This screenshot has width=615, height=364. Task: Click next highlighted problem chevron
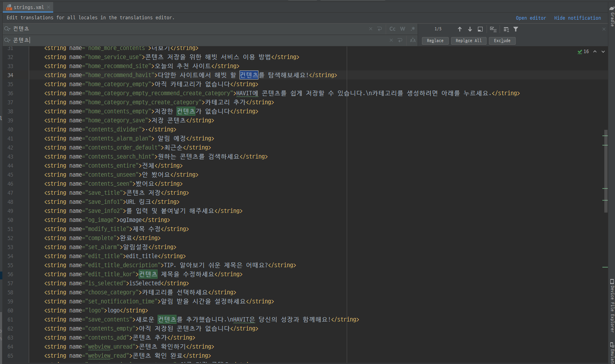[603, 52]
